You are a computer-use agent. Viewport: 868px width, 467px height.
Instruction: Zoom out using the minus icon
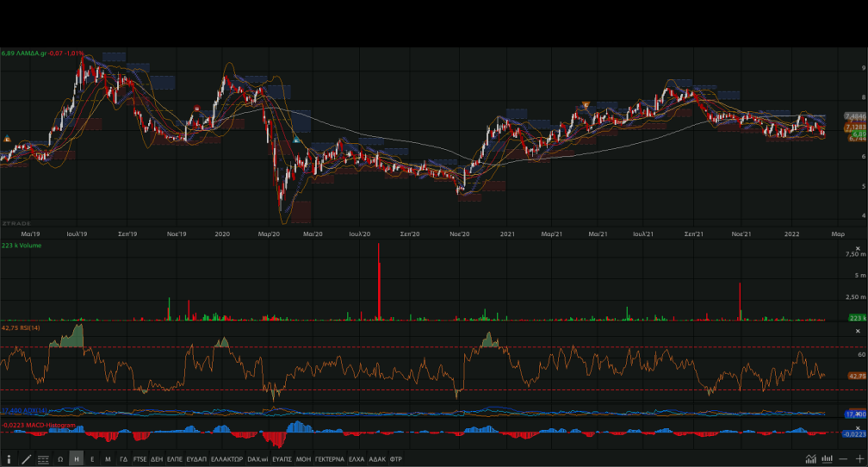[x=844, y=459]
